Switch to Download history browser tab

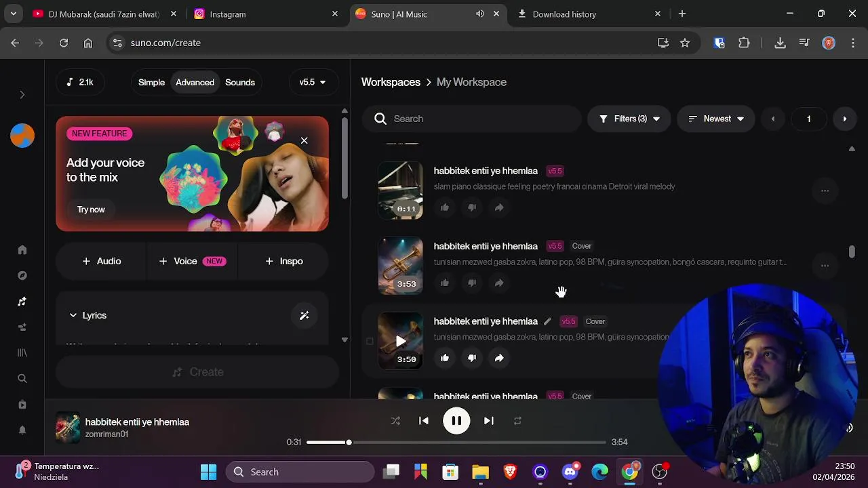click(589, 14)
